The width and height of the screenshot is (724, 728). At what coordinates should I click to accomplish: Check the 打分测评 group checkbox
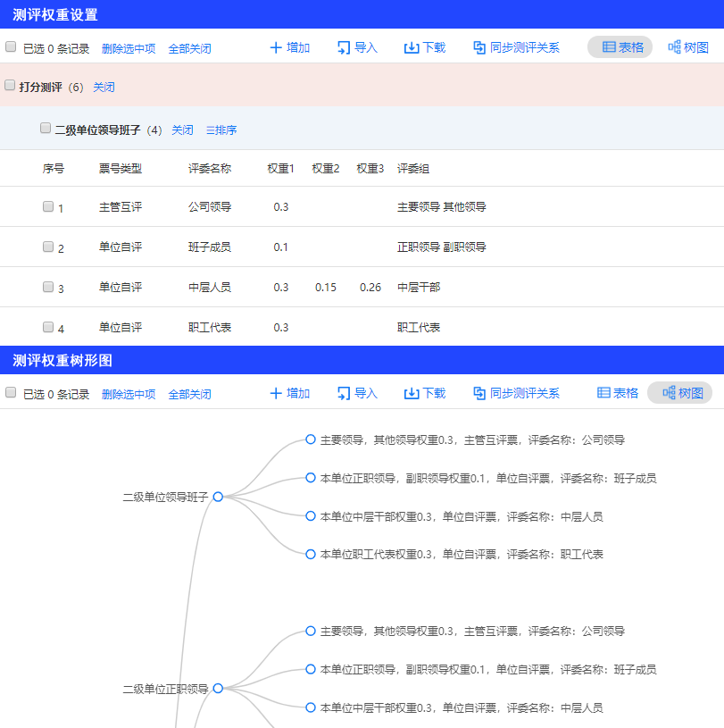coord(10,85)
